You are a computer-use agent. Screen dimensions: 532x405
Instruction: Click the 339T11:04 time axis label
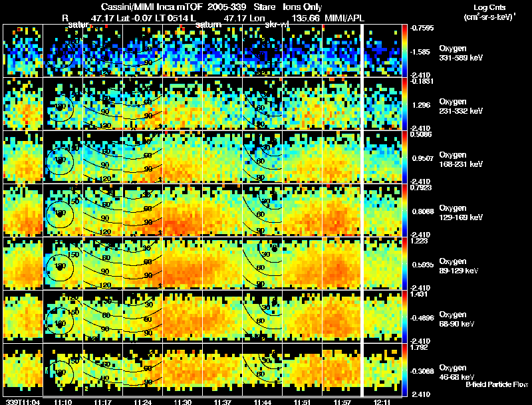[x=23, y=402]
